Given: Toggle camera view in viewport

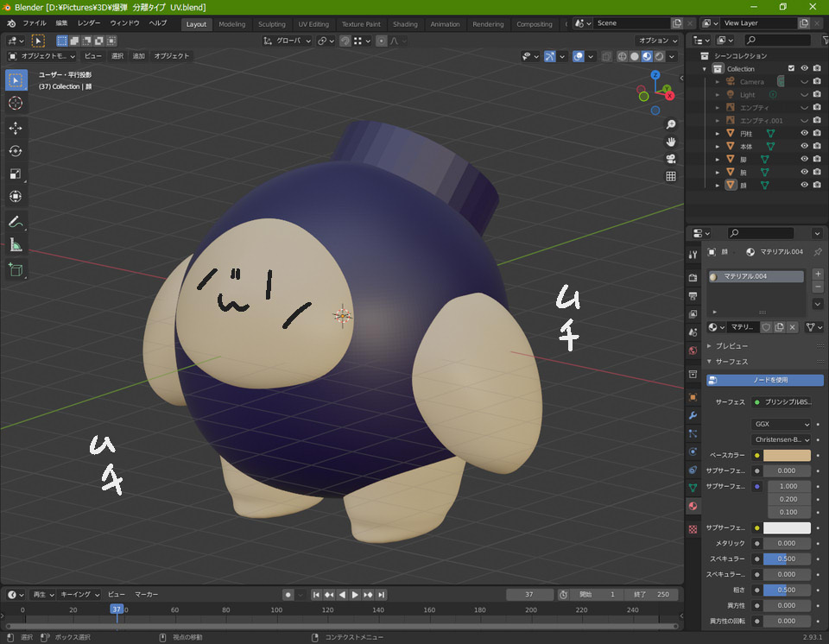Looking at the screenshot, I should [671, 159].
